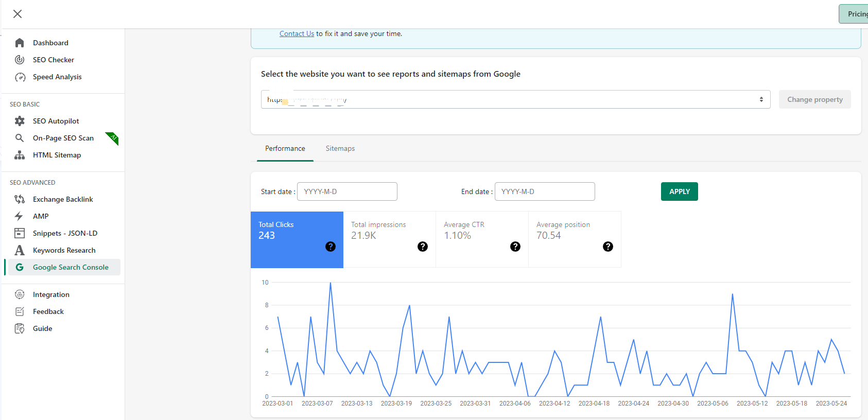Viewport: 868px width, 420px height.
Task: Click the help icon on Total impressions card
Action: click(x=423, y=247)
